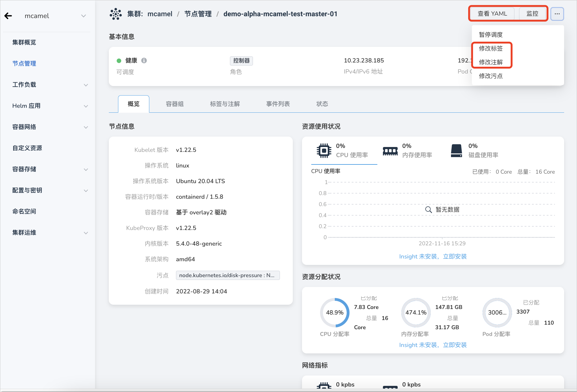
Task: Select the disk icon for 磁盘使用率
Action: (457, 151)
